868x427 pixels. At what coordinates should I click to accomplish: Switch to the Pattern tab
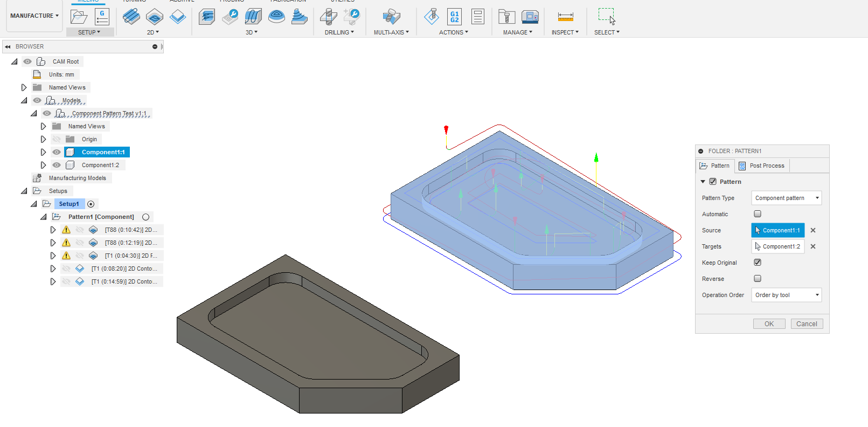click(x=714, y=166)
